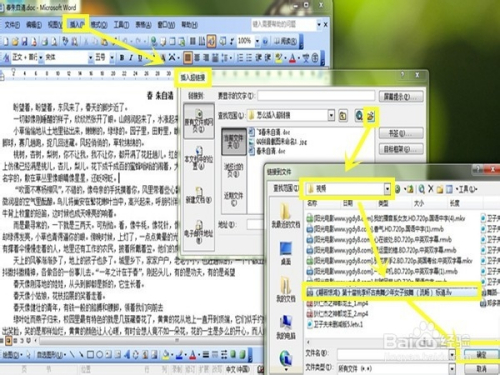Click 目标框架 Target Frame button in hyperlink dialog

pyautogui.click(x=401, y=149)
